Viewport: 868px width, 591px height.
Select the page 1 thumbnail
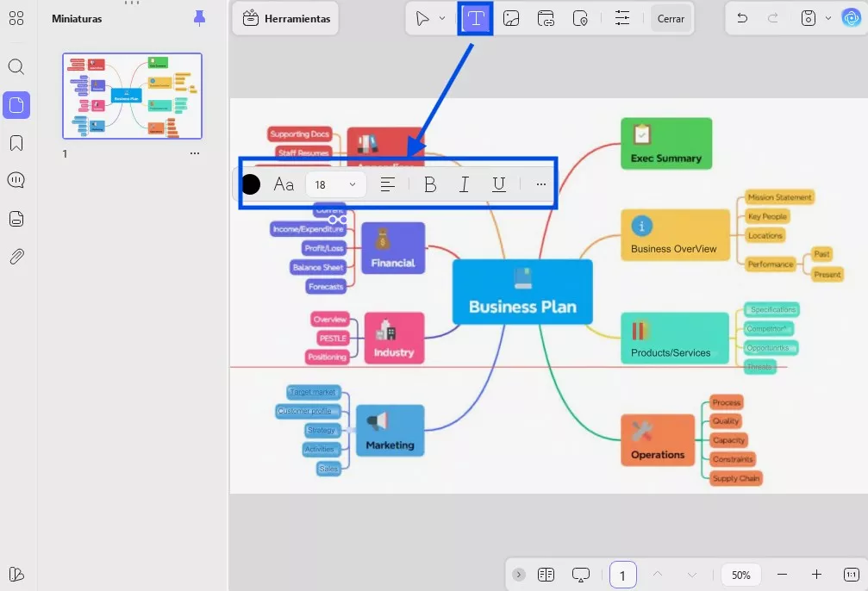132,96
